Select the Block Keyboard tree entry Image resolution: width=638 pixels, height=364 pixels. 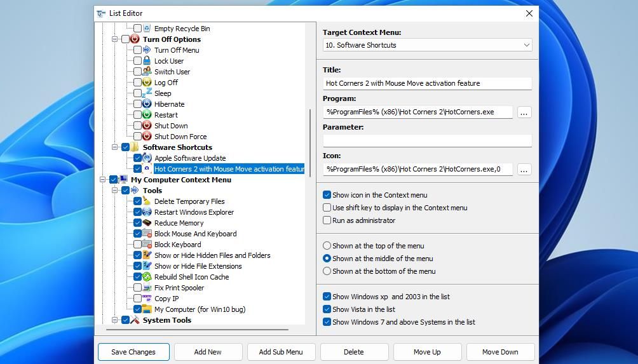point(177,245)
